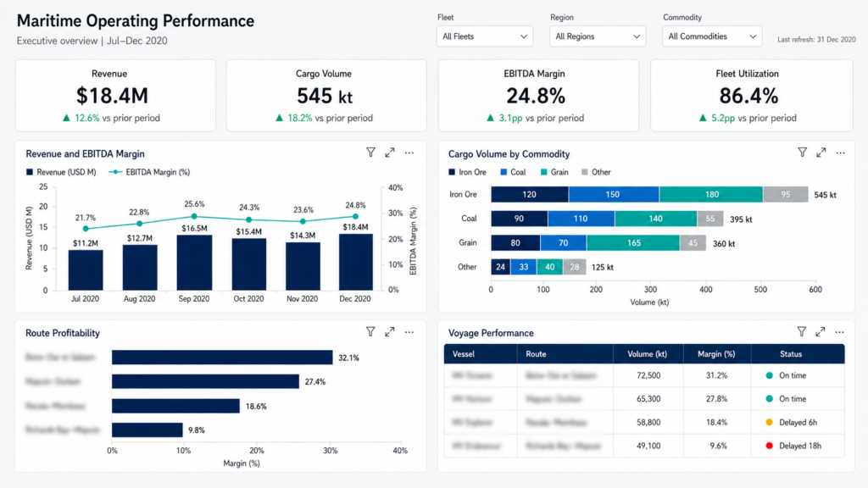Viewport: 868px width, 488px height.
Task: Open the Commodity dropdown showing All Commodities
Action: (x=712, y=36)
